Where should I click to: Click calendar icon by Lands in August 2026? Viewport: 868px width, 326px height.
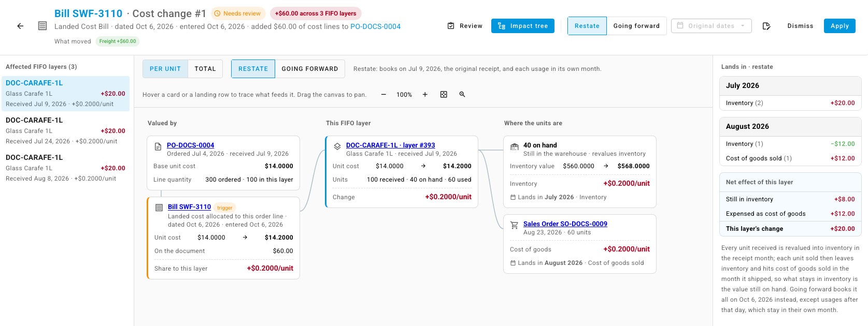coord(513,263)
